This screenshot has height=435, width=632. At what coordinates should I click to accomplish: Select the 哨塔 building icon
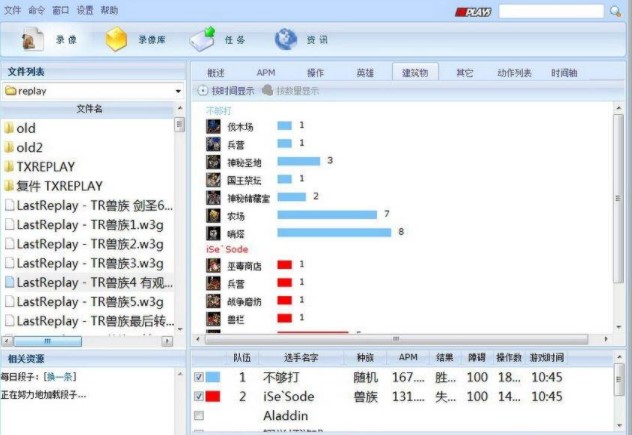(213, 233)
